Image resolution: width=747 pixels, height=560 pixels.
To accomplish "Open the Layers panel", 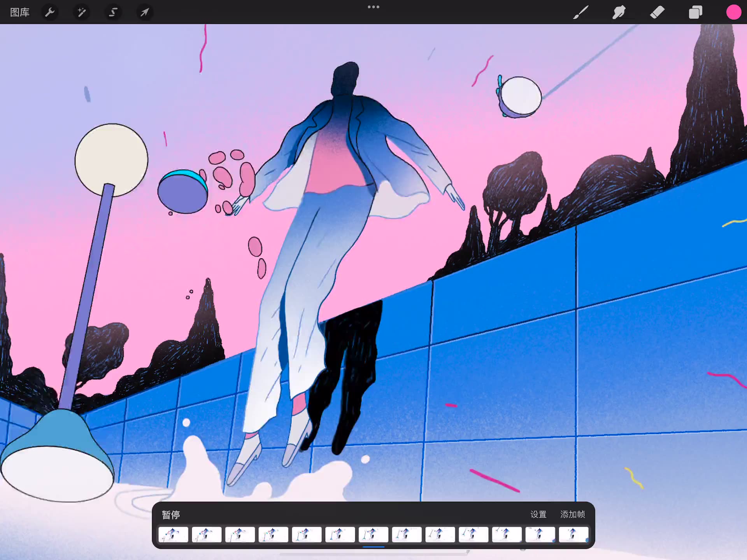I will tap(695, 12).
